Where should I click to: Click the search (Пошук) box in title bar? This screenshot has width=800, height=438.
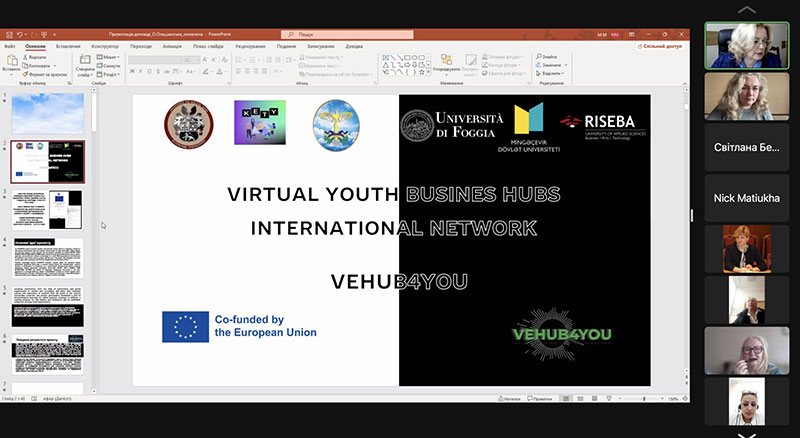click(x=347, y=35)
